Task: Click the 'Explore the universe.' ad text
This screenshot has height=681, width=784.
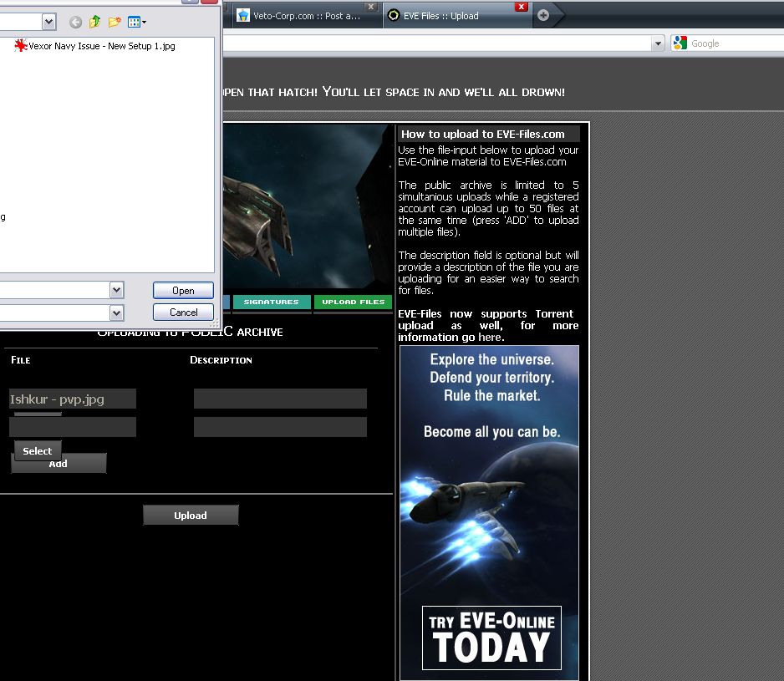Action: click(x=491, y=359)
